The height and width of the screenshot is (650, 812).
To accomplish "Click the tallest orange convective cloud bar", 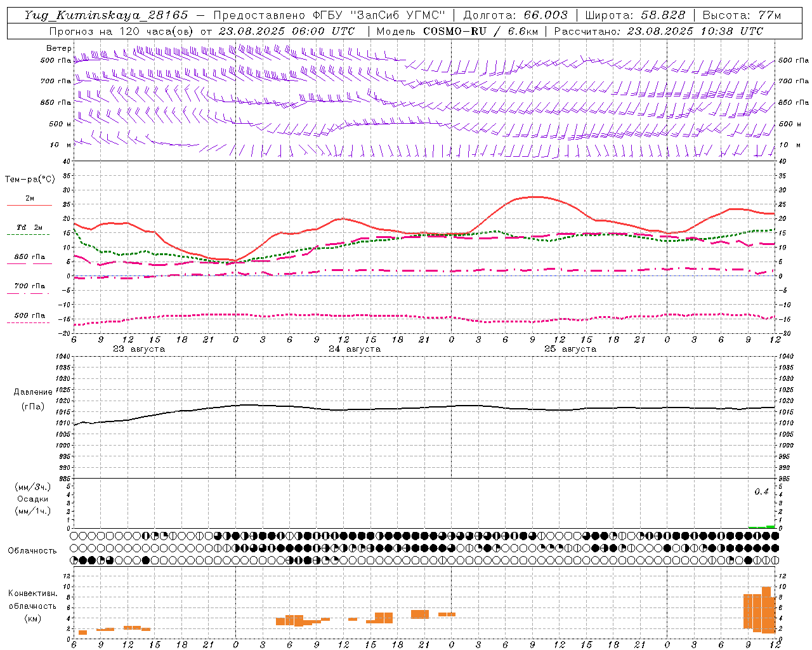I will pos(766,609).
